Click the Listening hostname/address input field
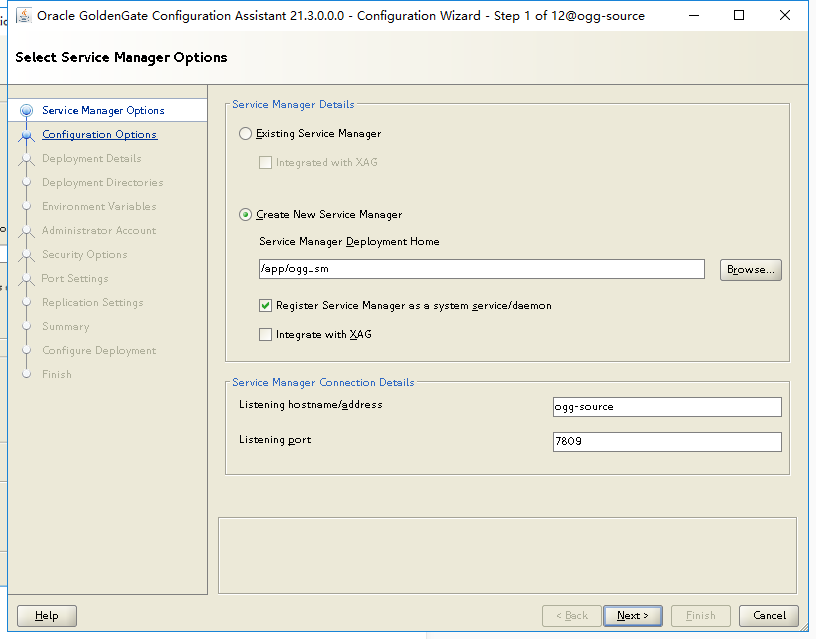Screen dimensions: 816x639 tap(667, 407)
